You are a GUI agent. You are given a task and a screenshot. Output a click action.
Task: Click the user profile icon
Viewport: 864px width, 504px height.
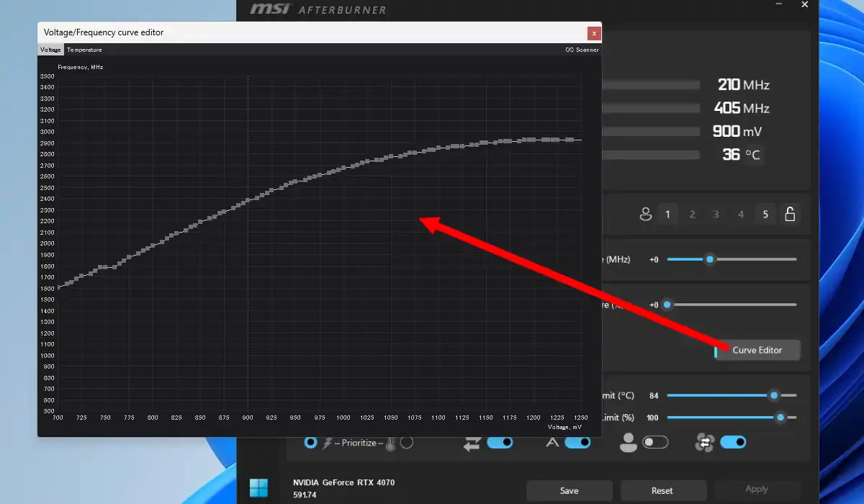click(x=645, y=214)
